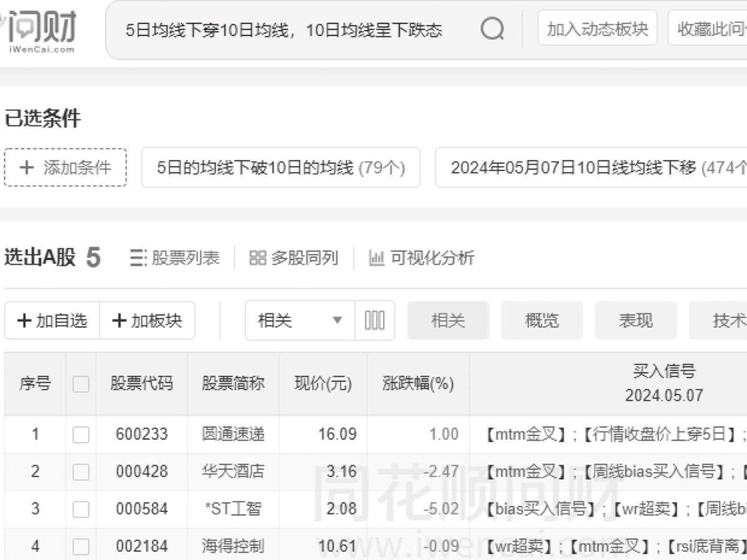The image size is (747, 560).
Task: Click the 股票简称 column header
Action: click(x=233, y=384)
